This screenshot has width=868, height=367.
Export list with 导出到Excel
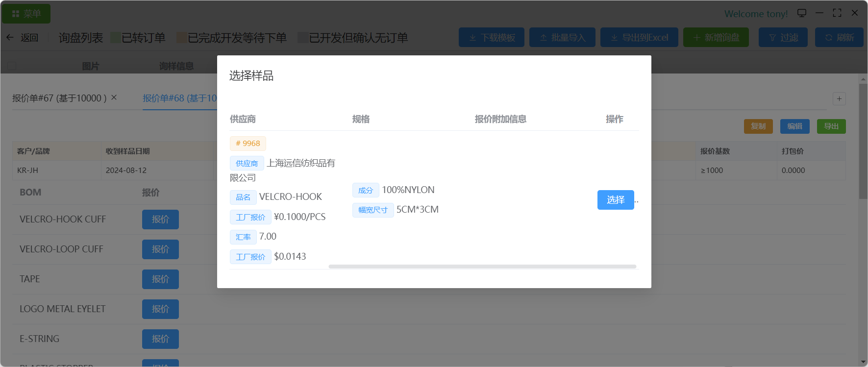coord(639,38)
